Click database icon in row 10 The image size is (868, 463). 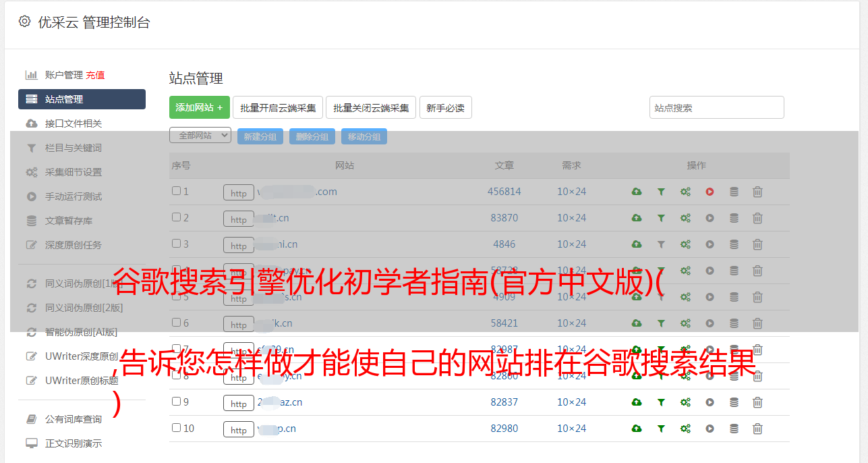[x=734, y=429]
